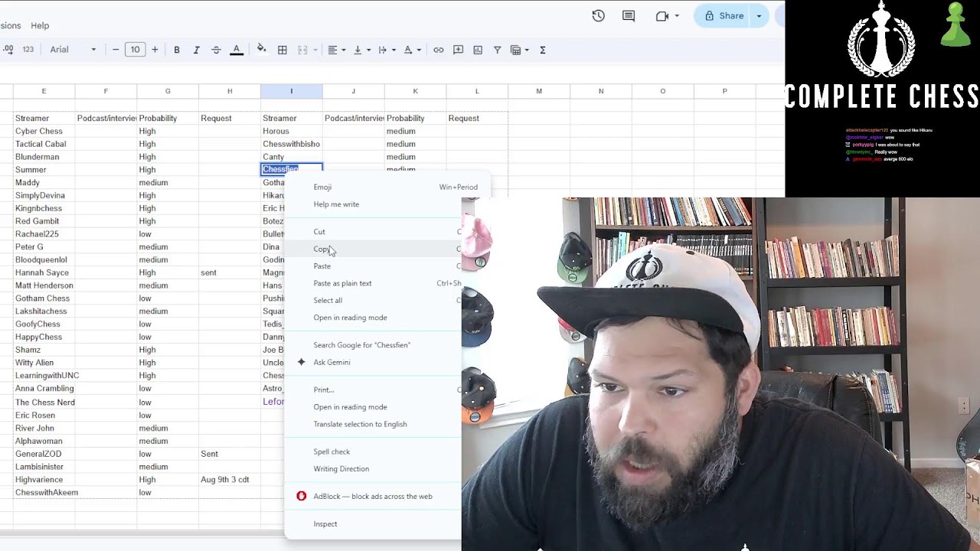Insert link with chain icon
Viewport: 980px width, 551px height.
click(x=439, y=50)
